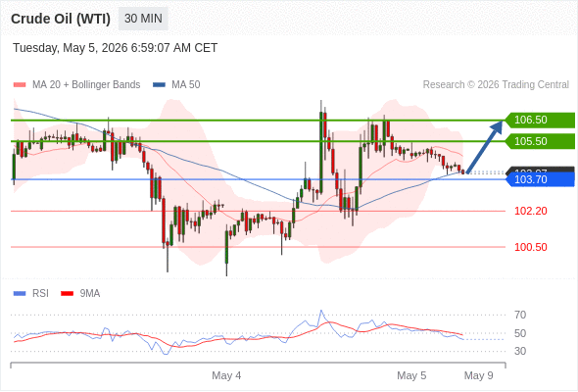Click the May 9 date axis label
The height and width of the screenshot is (392, 578).
click(x=478, y=375)
